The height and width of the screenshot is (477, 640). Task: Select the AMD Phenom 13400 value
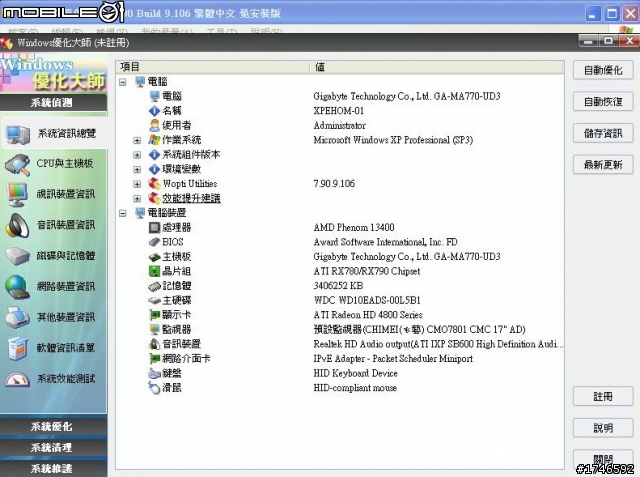pos(354,227)
